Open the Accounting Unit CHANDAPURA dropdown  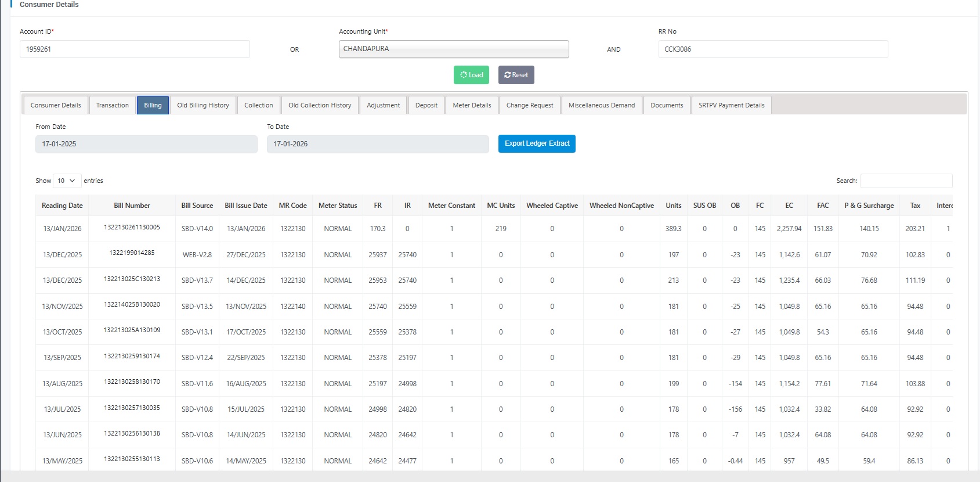(453, 49)
